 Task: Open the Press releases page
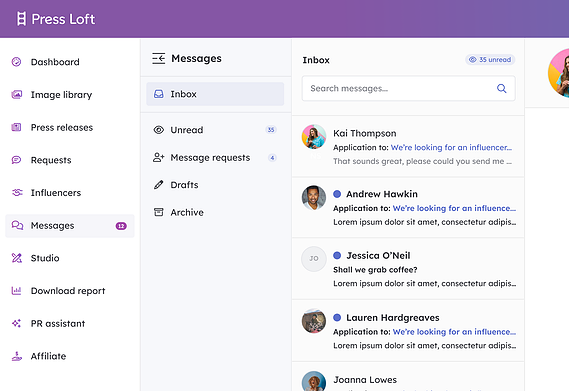click(70, 127)
